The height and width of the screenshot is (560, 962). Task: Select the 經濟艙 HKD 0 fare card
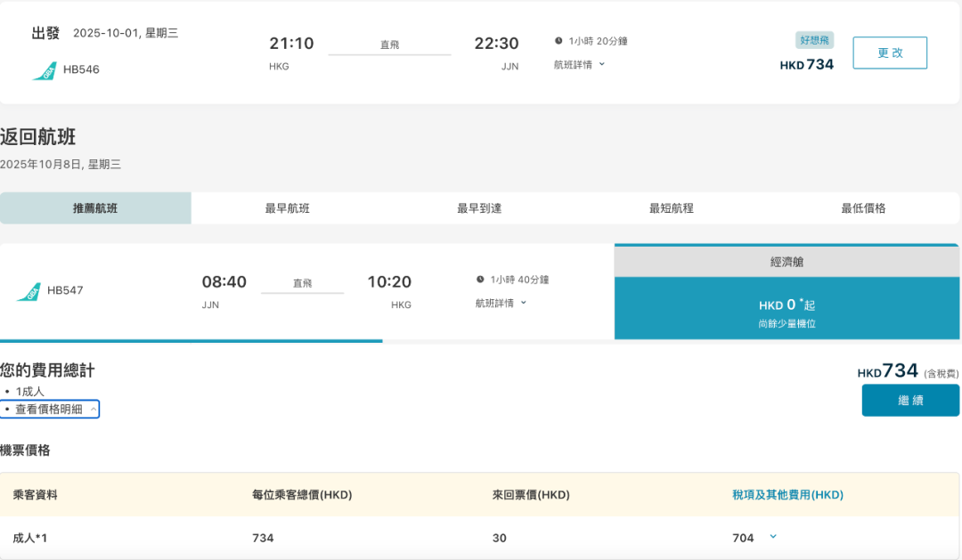(x=787, y=303)
